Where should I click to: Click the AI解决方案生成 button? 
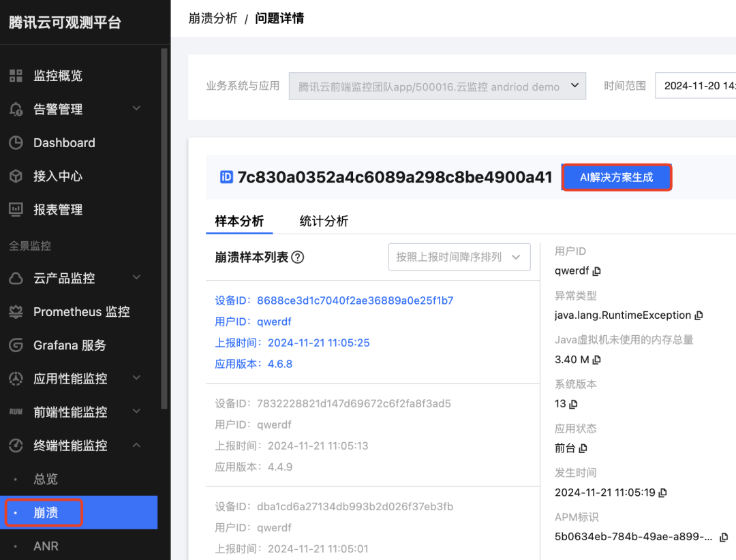point(616,177)
